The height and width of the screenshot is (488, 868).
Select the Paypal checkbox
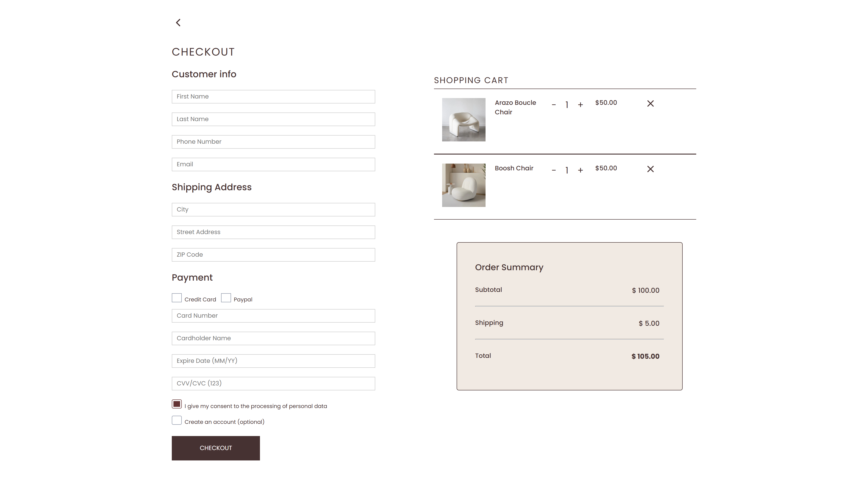click(226, 298)
